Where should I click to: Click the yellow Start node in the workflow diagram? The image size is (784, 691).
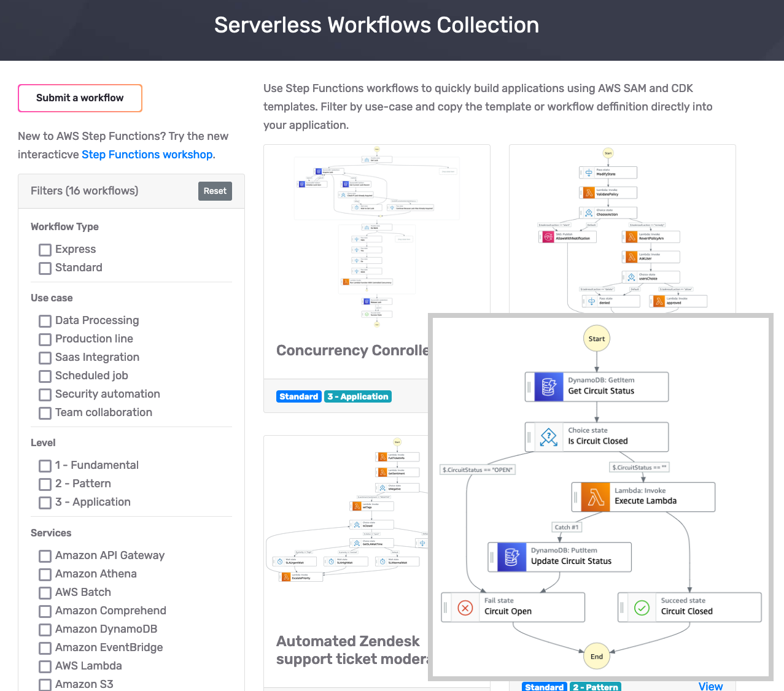pyautogui.click(x=596, y=338)
